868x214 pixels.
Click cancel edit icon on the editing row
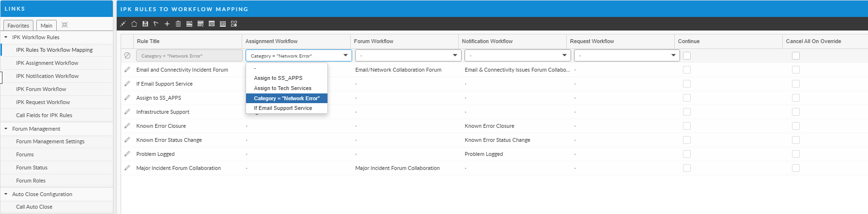tap(127, 56)
